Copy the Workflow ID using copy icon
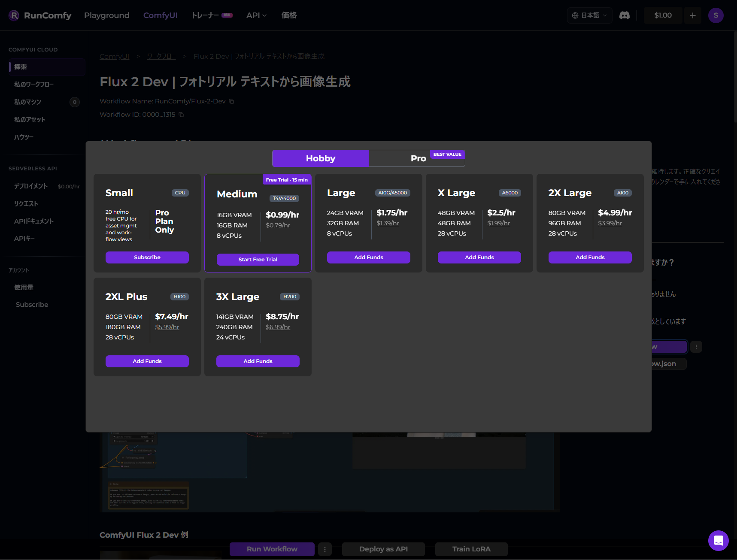737x560 pixels. [x=181, y=115]
